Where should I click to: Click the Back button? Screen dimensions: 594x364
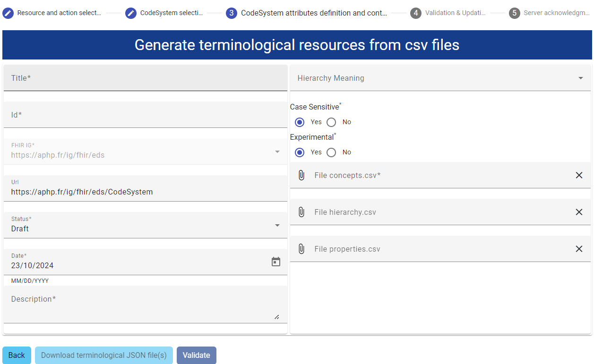(x=17, y=355)
